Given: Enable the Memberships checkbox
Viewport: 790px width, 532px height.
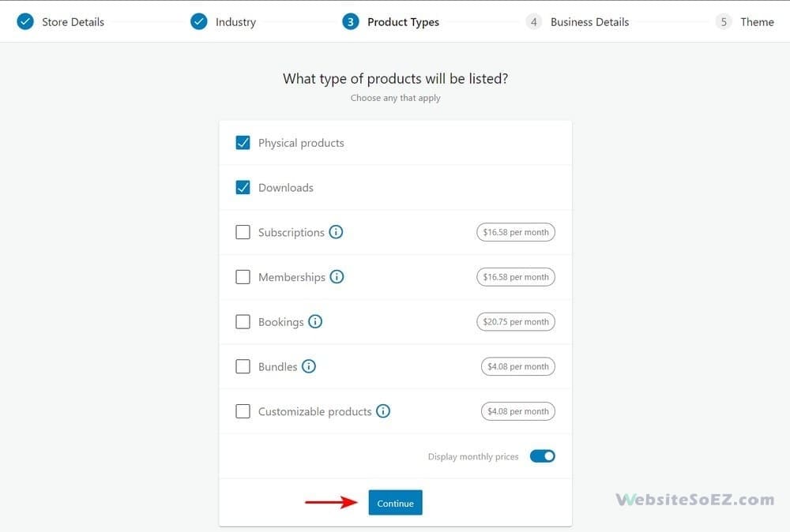Looking at the screenshot, I should [243, 277].
